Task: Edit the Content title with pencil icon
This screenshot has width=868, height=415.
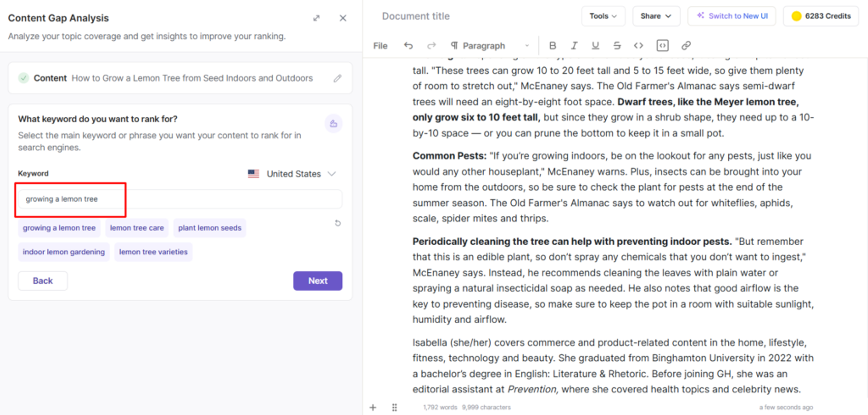Action: [337, 78]
